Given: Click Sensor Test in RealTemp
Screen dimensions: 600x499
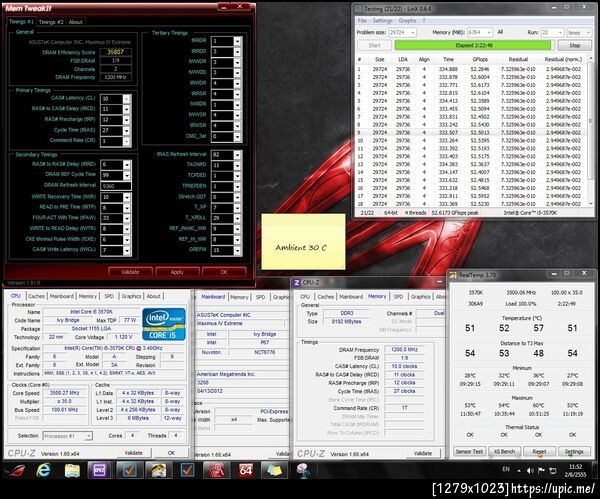Looking at the screenshot, I should 469,452.
